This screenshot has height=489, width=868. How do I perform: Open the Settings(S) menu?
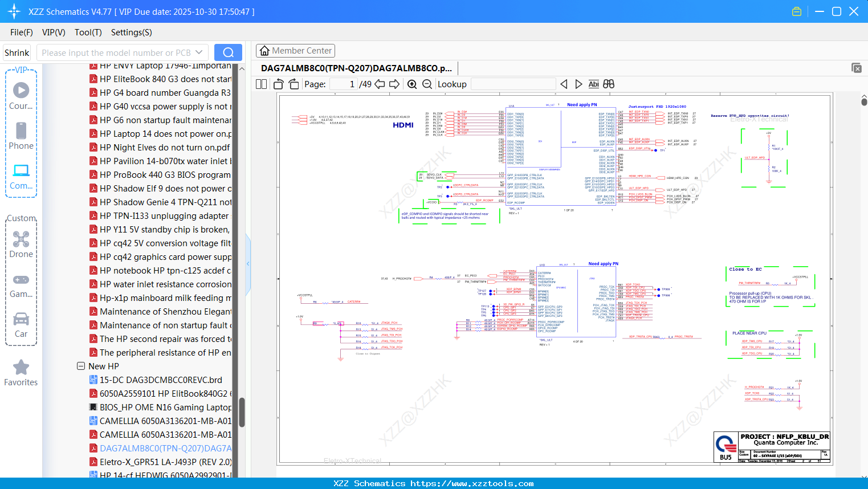[132, 32]
